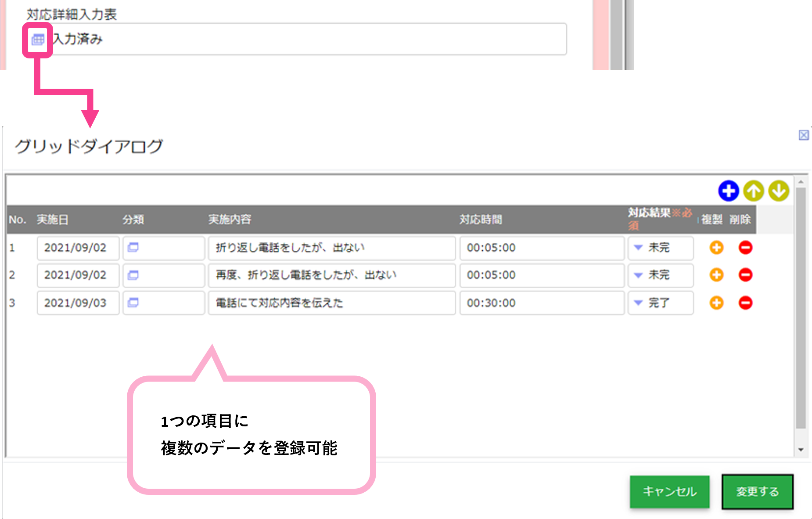This screenshot has height=519, width=812.
Task: Click the grid's scrollbar down arrow
Action: pyautogui.click(x=801, y=450)
